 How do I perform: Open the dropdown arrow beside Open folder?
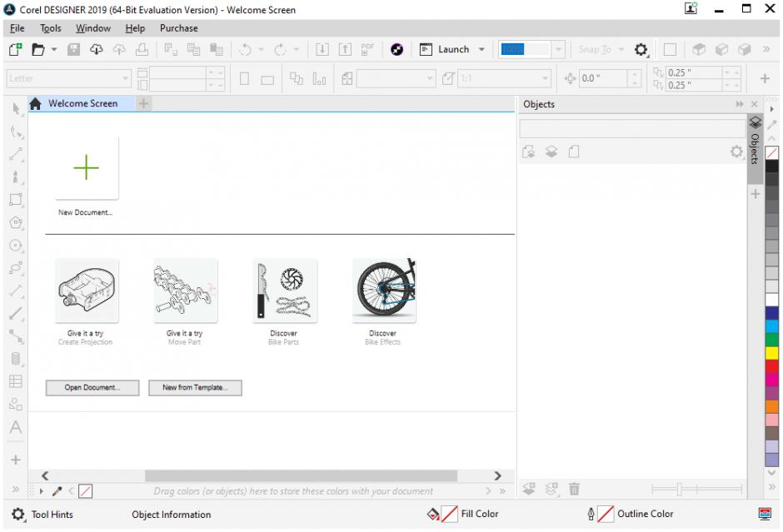click(55, 50)
